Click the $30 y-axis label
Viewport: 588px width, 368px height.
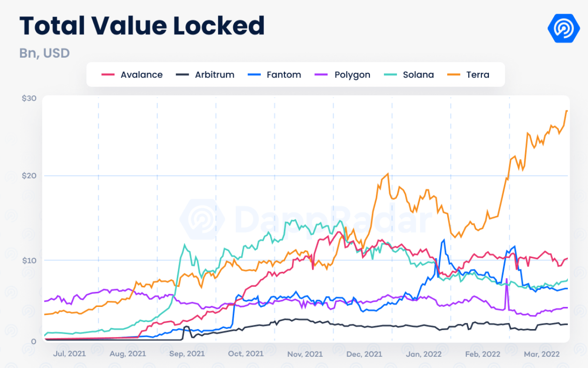[x=29, y=99]
